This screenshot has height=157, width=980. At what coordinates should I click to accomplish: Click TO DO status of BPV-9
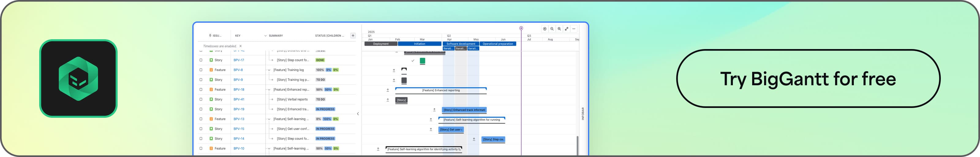(x=321, y=80)
